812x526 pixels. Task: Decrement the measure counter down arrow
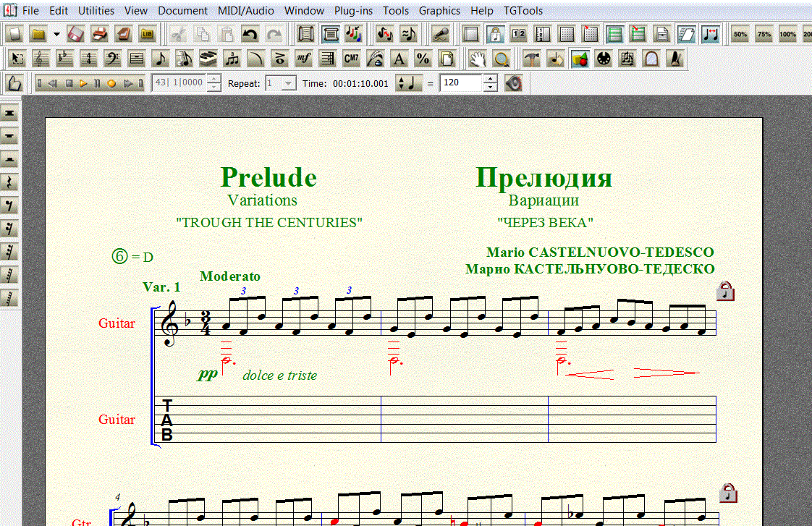coord(213,88)
